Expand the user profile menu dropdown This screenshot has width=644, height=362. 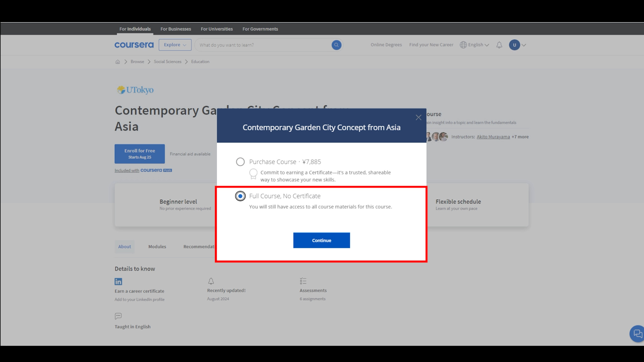[523, 45]
